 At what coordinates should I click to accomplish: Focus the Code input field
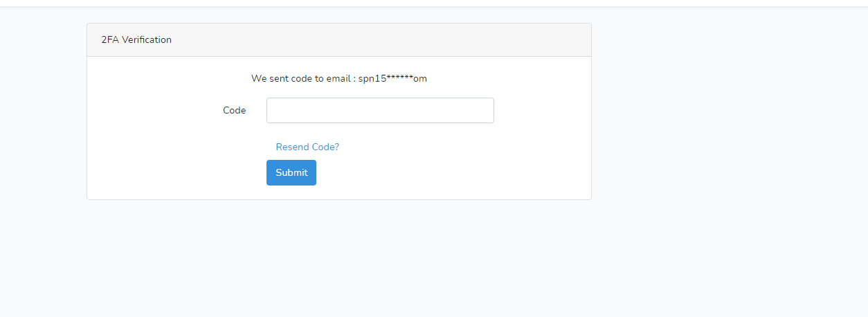380,110
